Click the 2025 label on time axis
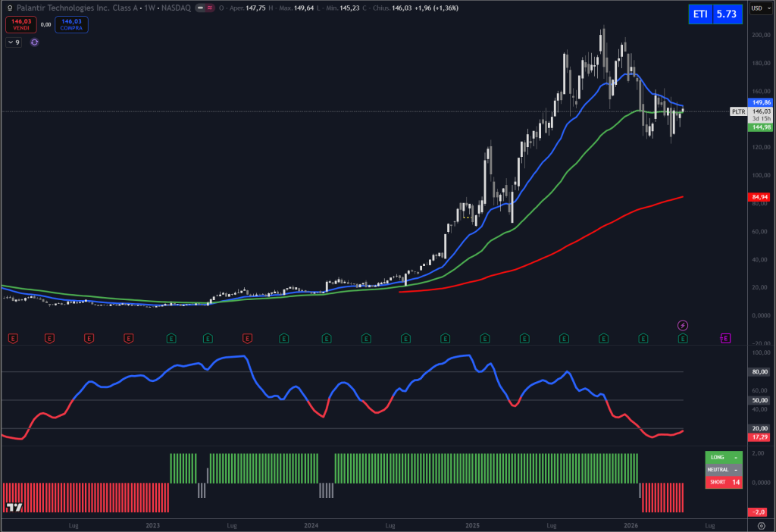 (472, 526)
